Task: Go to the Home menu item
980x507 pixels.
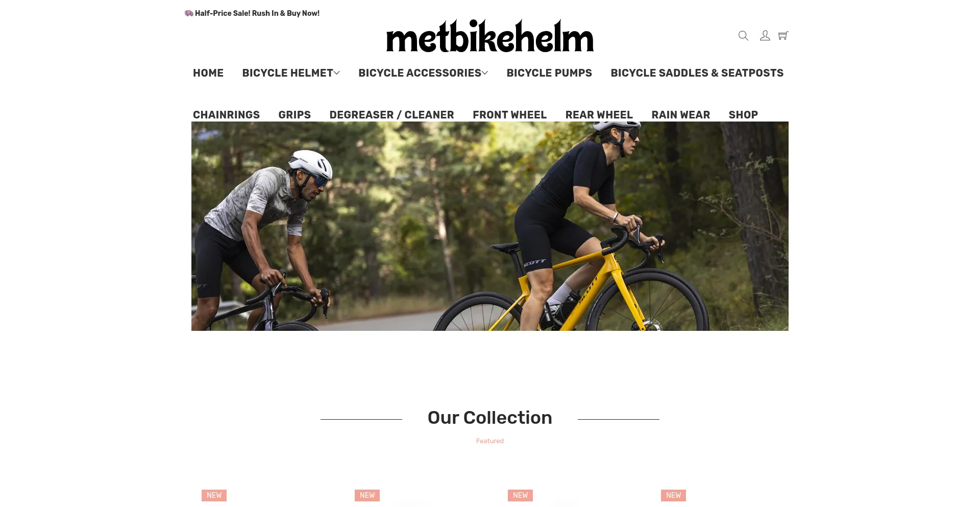Action: click(208, 73)
